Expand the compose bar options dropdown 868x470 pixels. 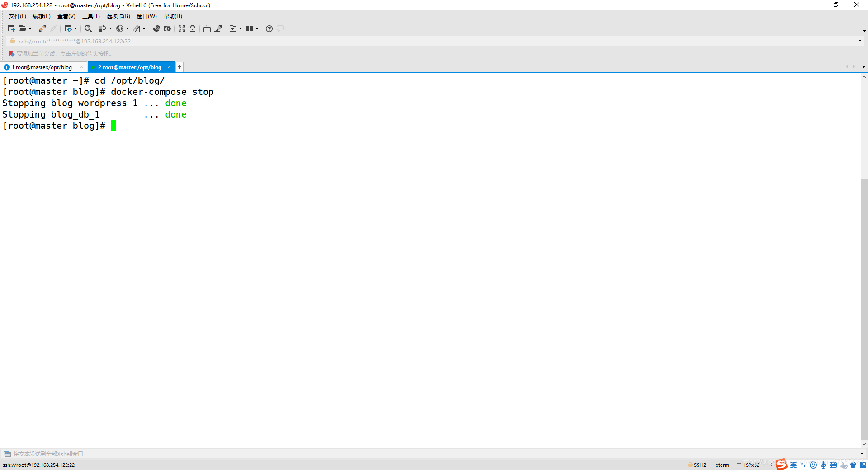click(x=862, y=454)
